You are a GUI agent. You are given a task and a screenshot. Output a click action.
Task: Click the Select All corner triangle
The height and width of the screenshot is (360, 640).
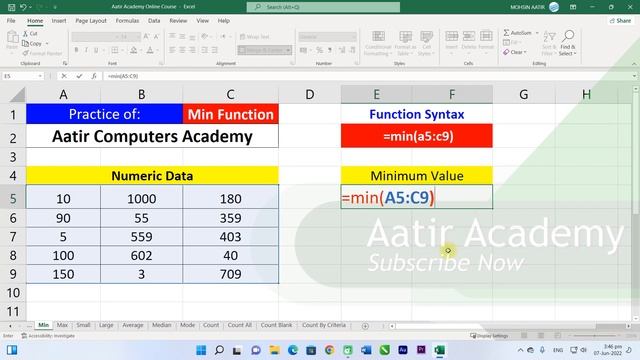[17, 95]
